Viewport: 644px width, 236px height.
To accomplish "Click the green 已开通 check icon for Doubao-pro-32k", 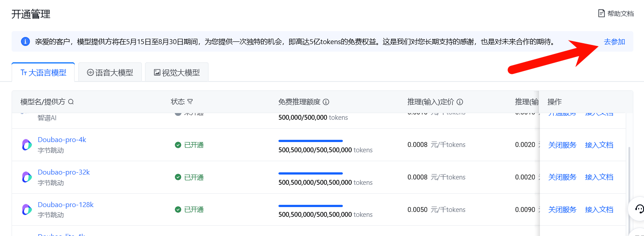I will (178, 178).
